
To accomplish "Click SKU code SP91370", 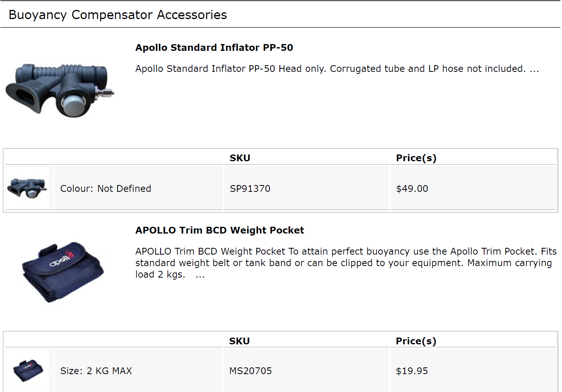I will pos(250,189).
